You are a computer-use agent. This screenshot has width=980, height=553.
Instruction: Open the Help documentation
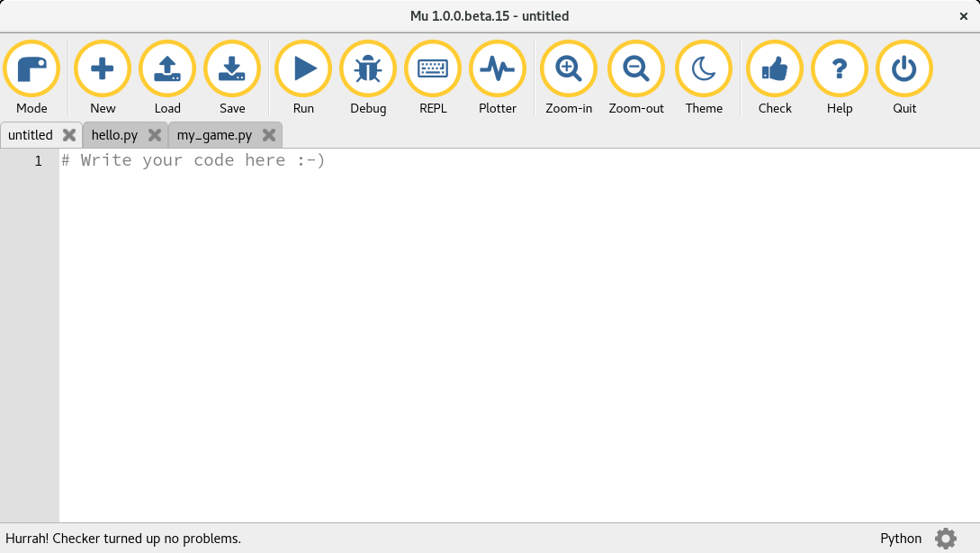(839, 69)
